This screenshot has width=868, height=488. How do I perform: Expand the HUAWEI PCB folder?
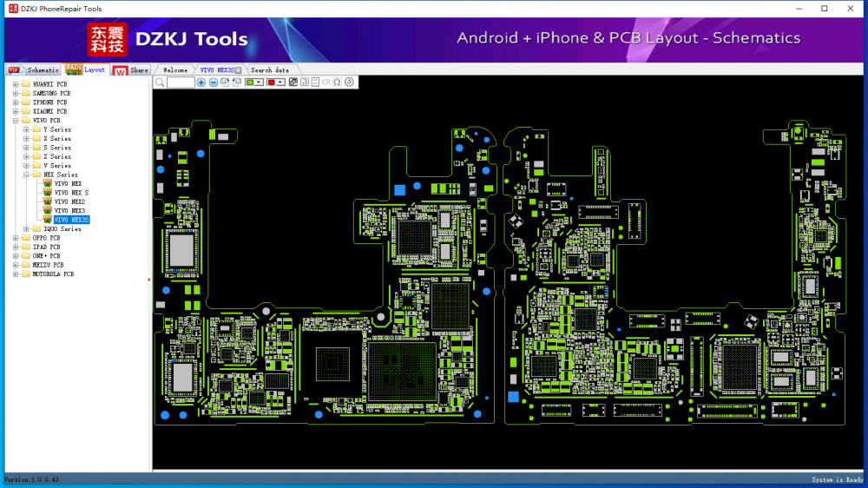click(x=16, y=84)
